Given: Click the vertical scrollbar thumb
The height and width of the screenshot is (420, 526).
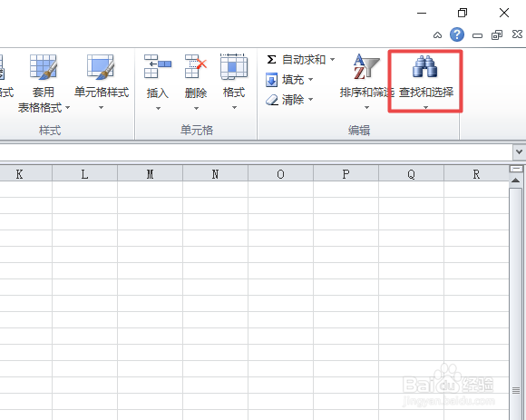Looking at the screenshot, I should click(x=516, y=304).
